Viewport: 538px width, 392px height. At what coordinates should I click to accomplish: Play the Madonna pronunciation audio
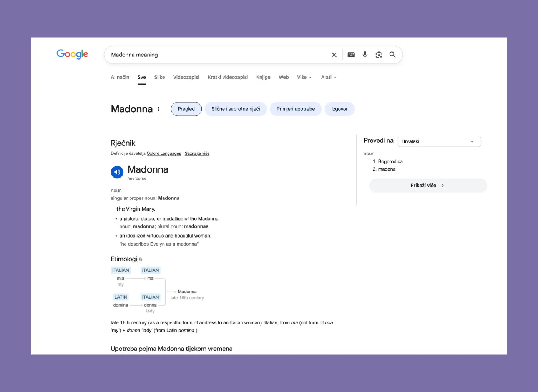117,172
